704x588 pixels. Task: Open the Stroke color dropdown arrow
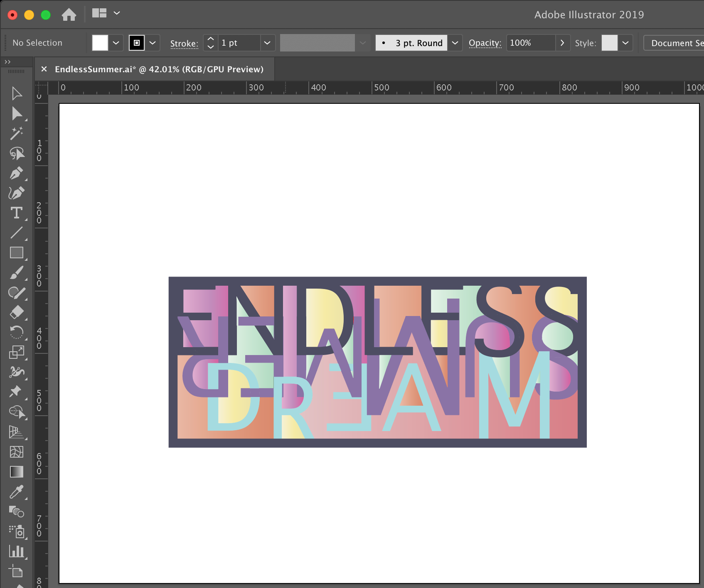[x=153, y=43]
